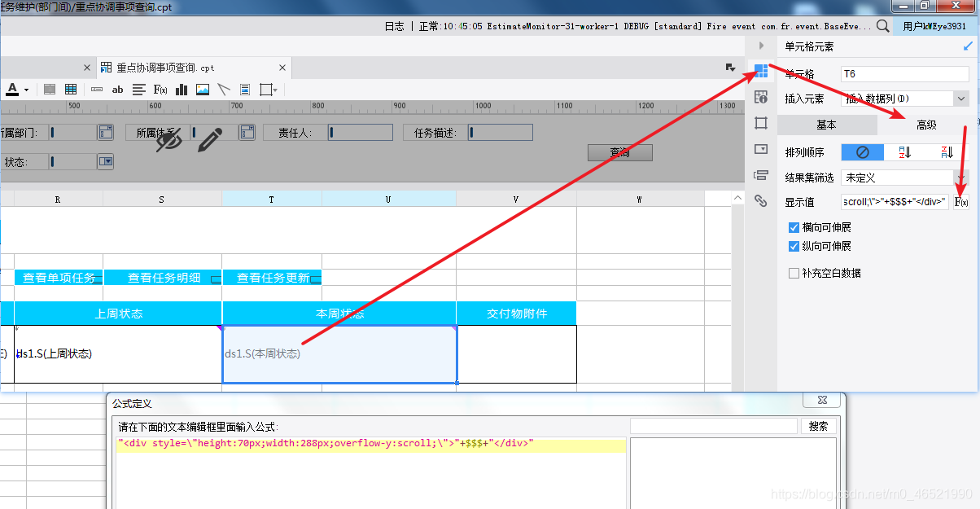Image resolution: width=980 pixels, height=509 pixels.
Task: Open the cell attributes panel icon
Action: click(761, 97)
